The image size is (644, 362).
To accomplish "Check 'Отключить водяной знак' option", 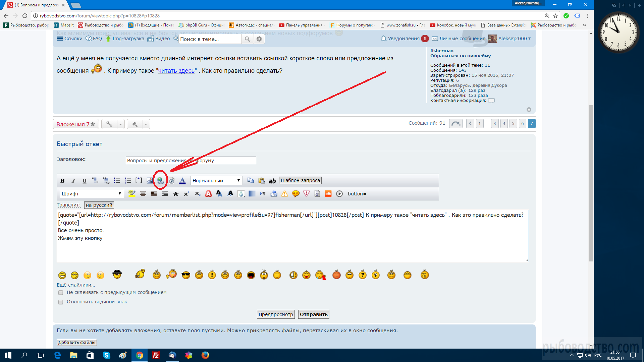I will (x=61, y=302).
